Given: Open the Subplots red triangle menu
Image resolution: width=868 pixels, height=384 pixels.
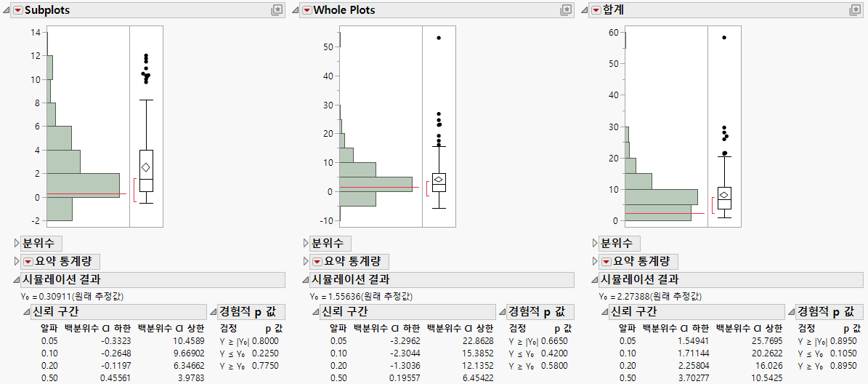Looking at the screenshot, I should 17,10.
